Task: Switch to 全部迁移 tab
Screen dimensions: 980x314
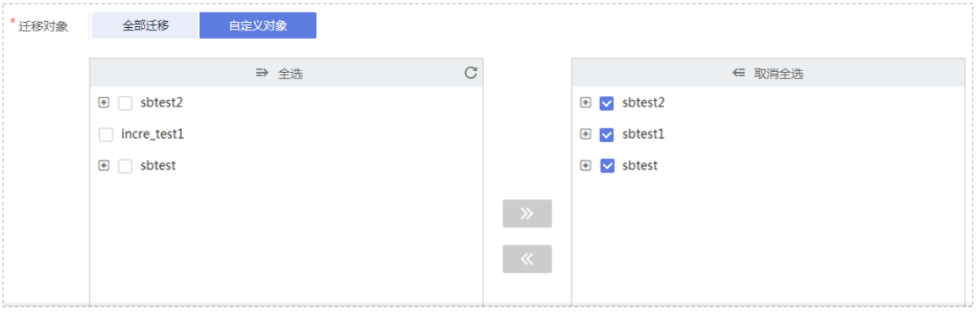Action: [145, 25]
